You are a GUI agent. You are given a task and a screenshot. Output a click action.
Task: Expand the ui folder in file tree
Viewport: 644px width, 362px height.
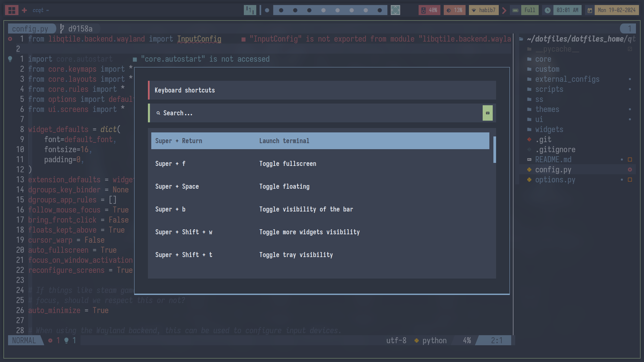click(x=539, y=119)
